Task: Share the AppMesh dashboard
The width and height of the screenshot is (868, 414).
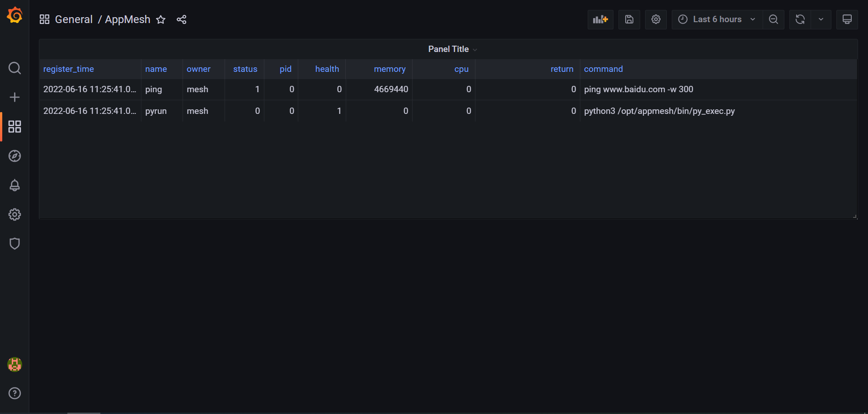Action: coord(182,19)
